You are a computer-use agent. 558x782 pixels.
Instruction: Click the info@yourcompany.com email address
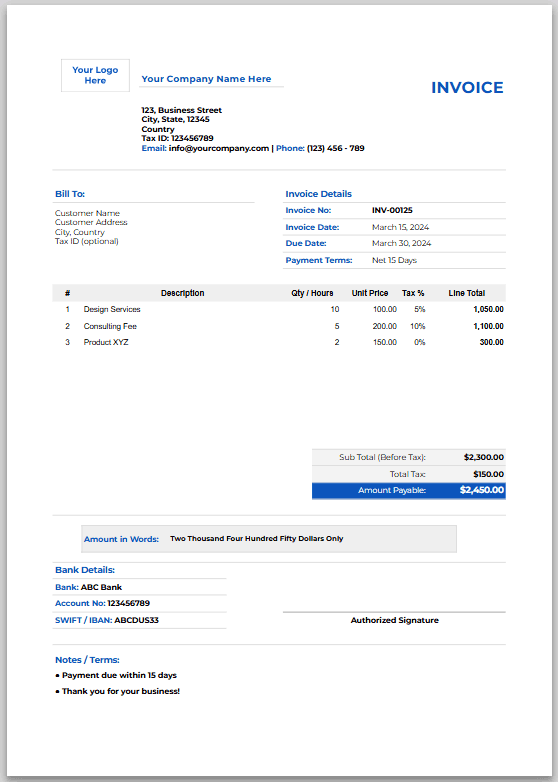(x=219, y=148)
